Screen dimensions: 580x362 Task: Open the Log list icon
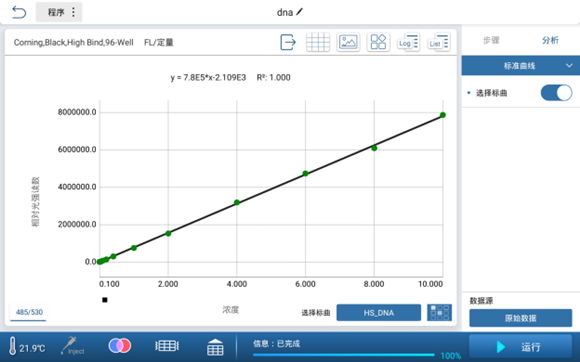click(x=408, y=42)
